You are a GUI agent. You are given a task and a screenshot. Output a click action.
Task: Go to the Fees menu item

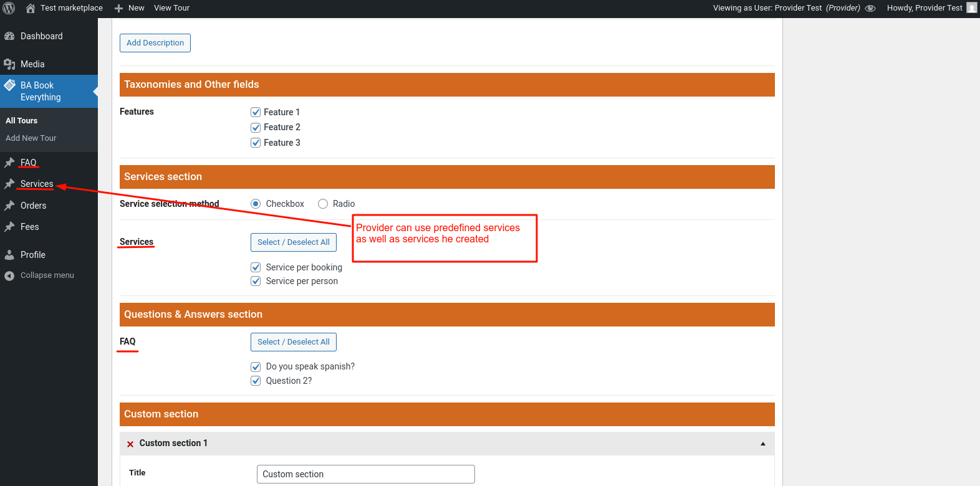pyautogui.click(x=30, y=227)
